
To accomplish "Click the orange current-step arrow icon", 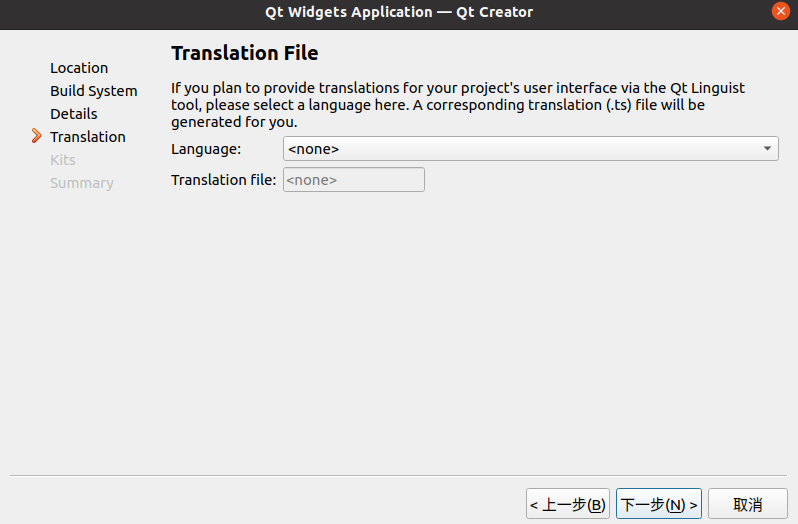I will point(36,136).
